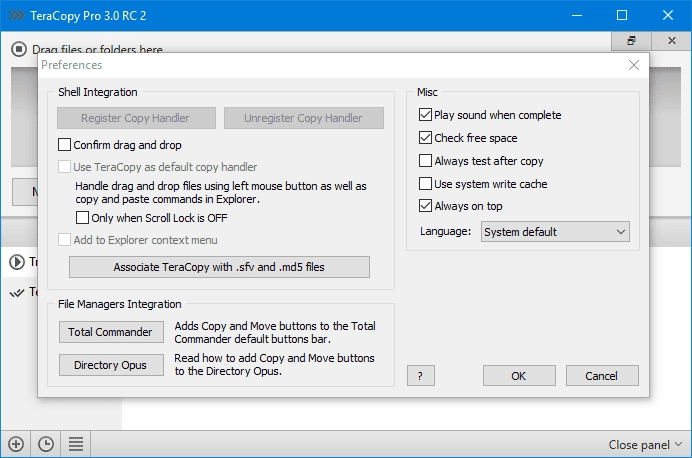Click the add files plus icon
Screen dimensions: 692x458
tap(16, 444)
